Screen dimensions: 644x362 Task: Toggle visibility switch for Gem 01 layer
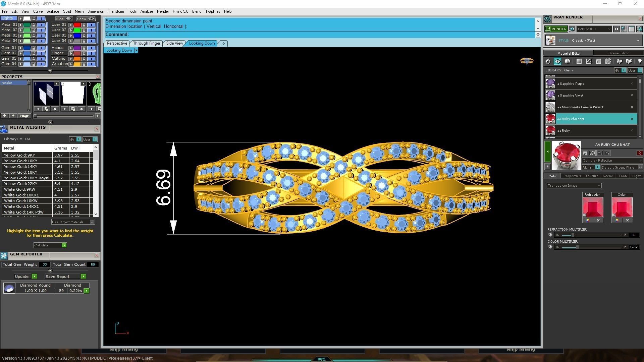41,48
